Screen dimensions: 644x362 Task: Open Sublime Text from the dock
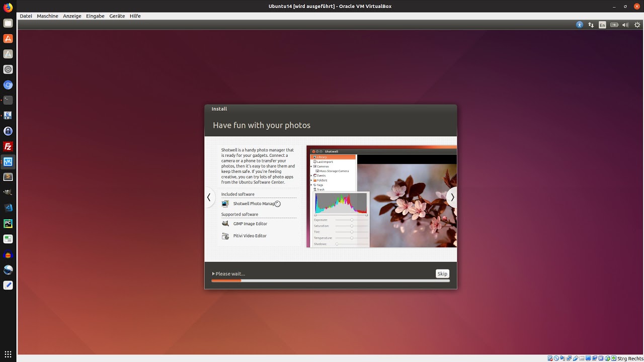(8, 177)
